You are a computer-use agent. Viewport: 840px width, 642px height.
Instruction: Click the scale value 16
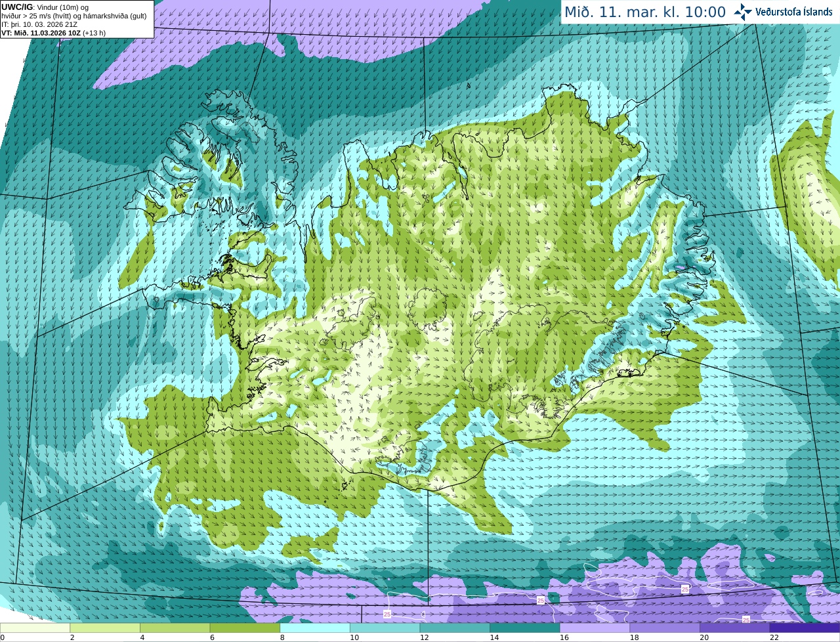[x=564, y=637]
